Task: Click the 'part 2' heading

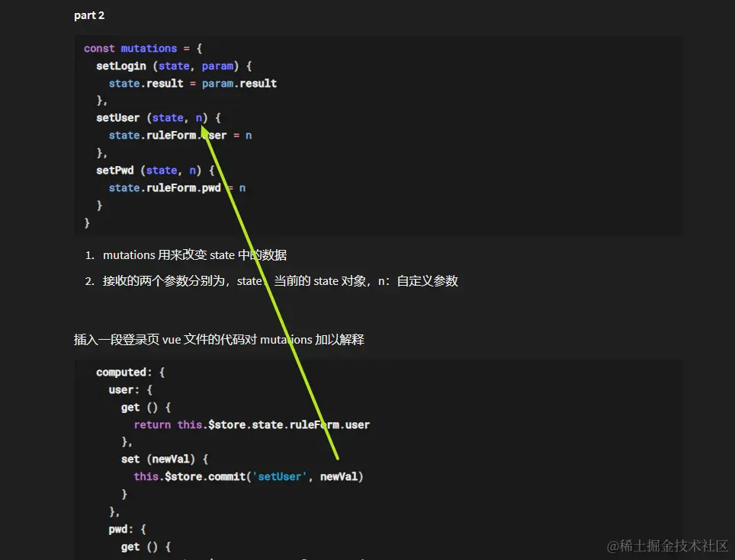Action: point(89,15)
